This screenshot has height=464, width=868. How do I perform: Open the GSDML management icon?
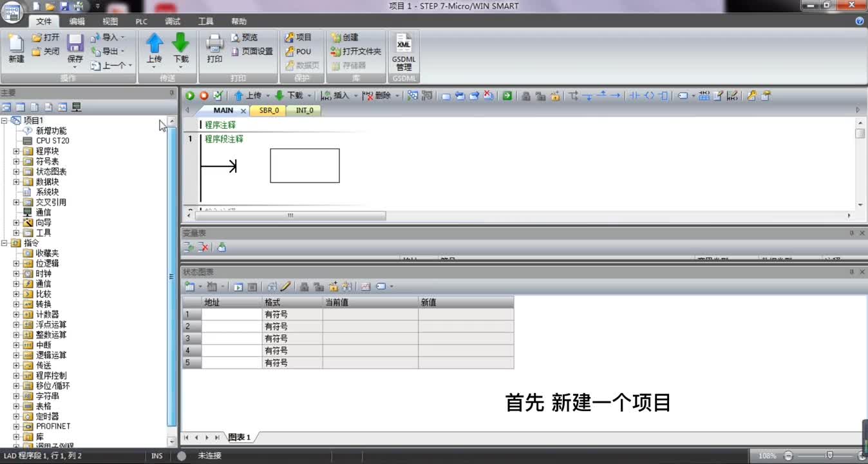point(404,44)
